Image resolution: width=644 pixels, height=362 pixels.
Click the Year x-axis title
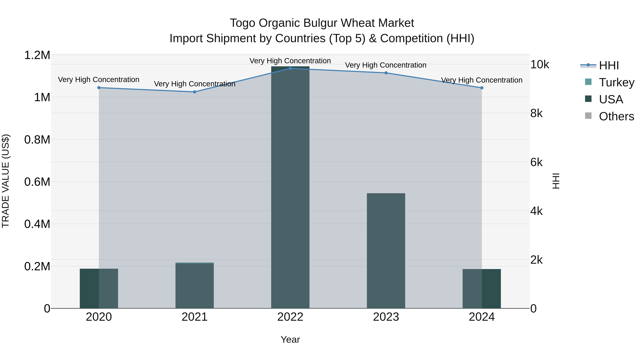click(290, 340)
